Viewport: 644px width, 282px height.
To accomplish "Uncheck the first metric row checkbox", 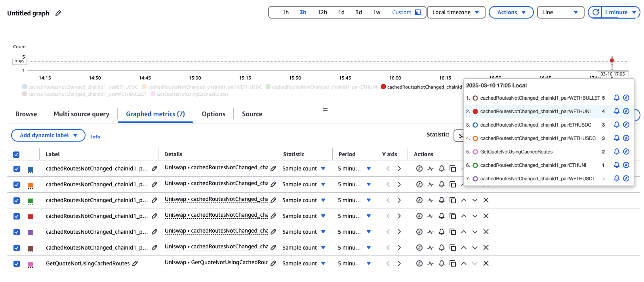I will 17,169.
